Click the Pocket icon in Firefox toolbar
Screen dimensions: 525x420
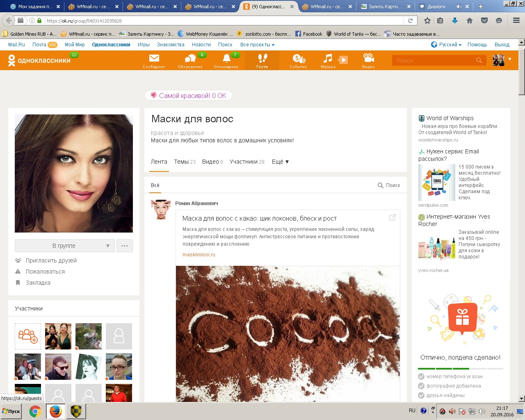pos(484,21)
